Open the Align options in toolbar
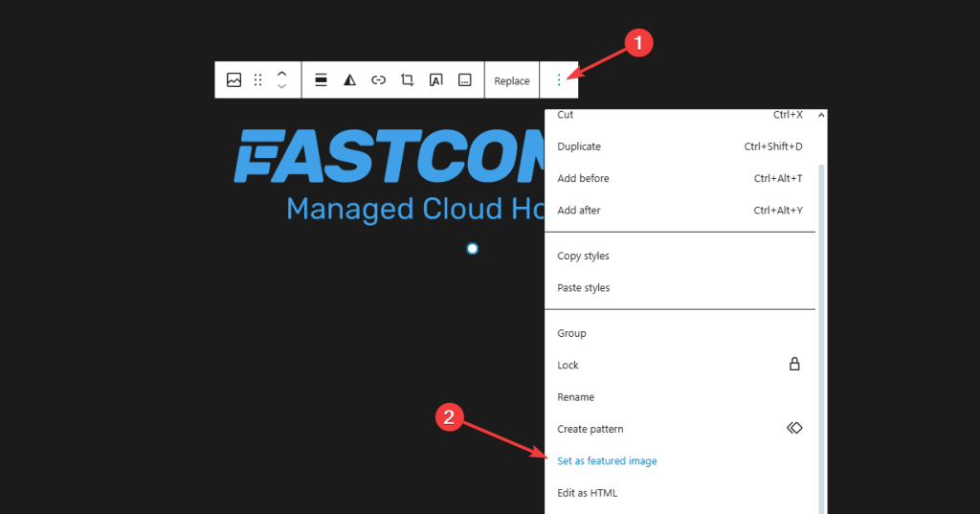980x514 pixels. 322,80
